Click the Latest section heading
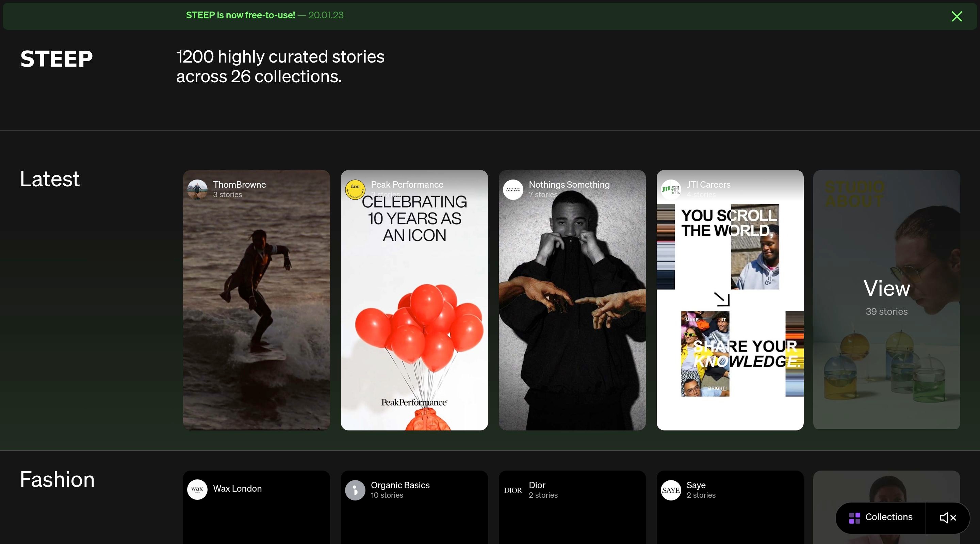The width and height of the screenshot is (980, 544). click(x=50, y=179)
